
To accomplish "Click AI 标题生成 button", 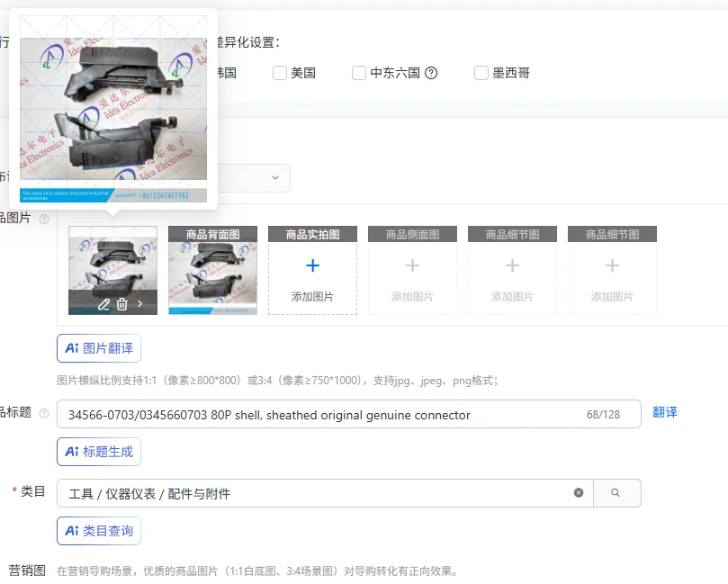I will (99, 452).
